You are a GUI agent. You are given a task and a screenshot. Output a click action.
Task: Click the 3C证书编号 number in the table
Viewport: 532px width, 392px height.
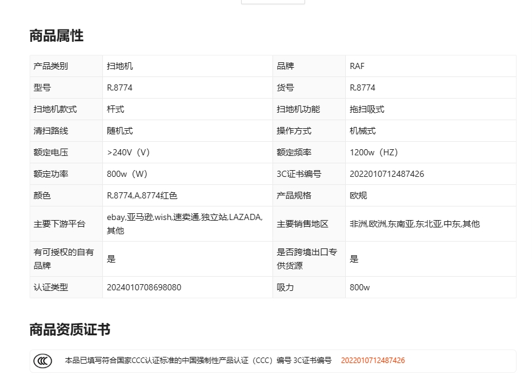[387, 174]
